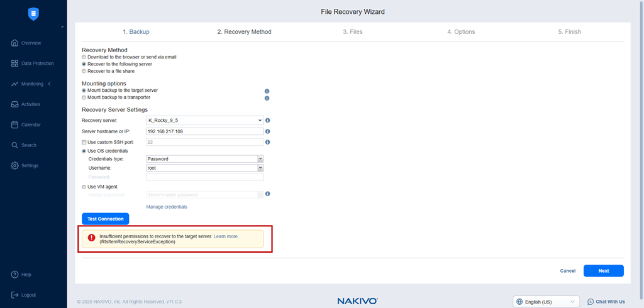644x308 pixels.
Task: Select Use OS credentials option
Action: tap(84, 151)
